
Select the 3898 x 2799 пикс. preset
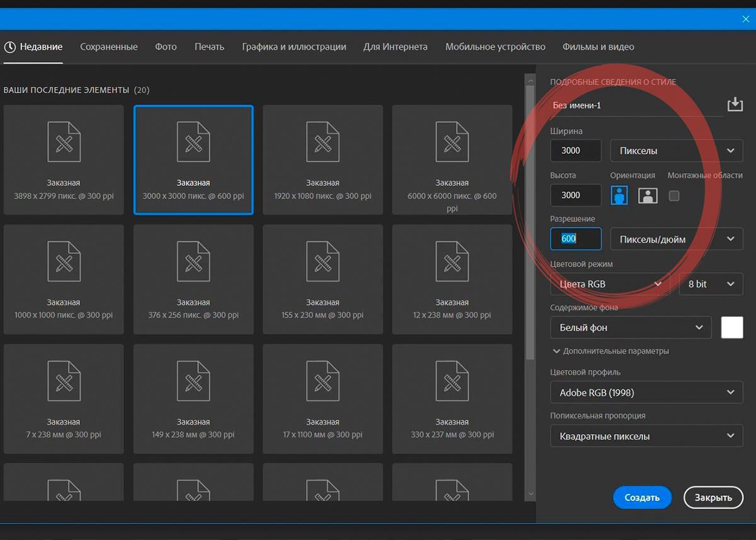[x=64, y=160]
